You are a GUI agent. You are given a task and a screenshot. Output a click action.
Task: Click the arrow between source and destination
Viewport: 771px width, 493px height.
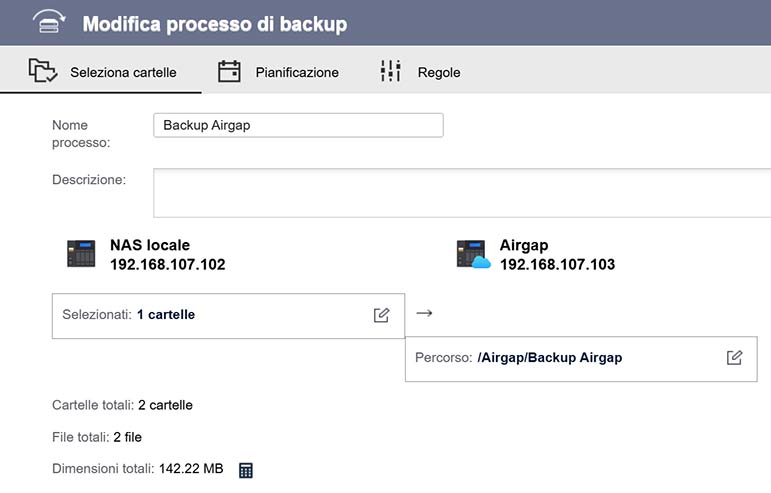coord(424,313)
